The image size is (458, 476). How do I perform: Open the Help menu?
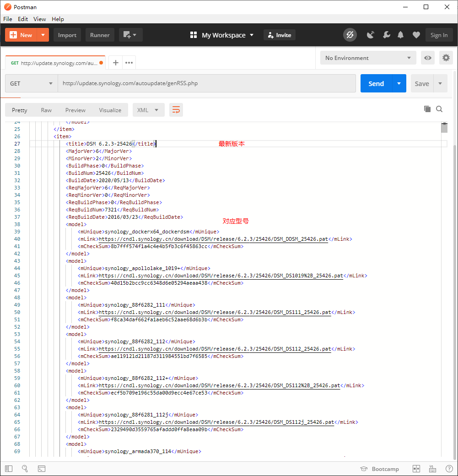(x=58, y=19)
